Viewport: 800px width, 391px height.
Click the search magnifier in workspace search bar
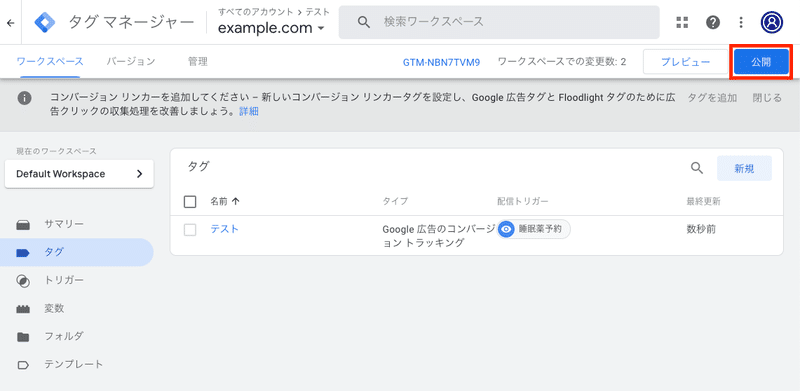click(363, 22)
